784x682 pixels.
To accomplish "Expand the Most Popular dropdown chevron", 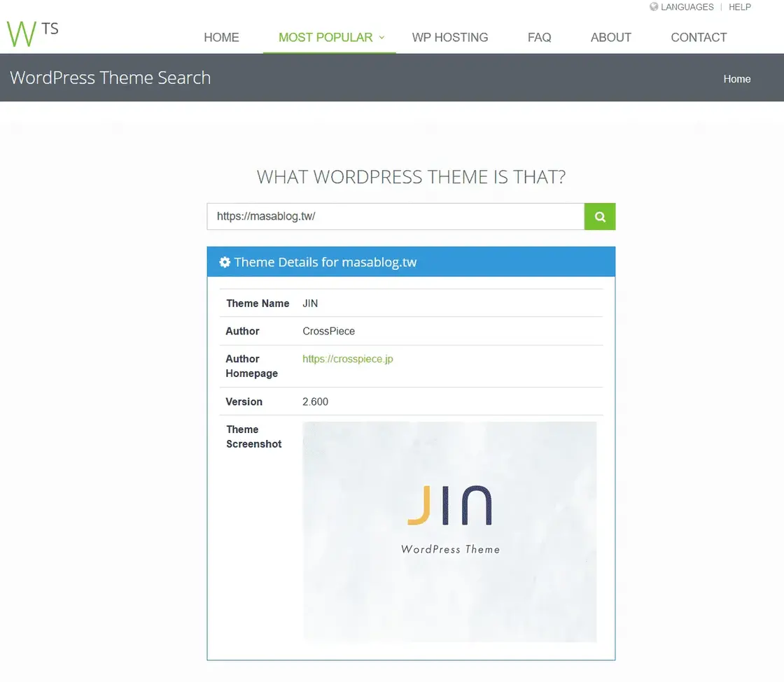I will (381, 38).
